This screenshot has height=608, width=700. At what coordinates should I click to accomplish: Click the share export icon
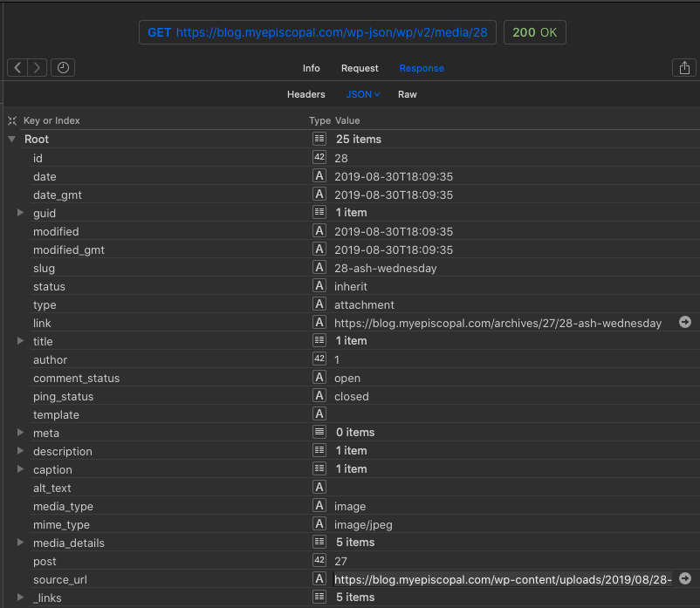click(684, 68)
